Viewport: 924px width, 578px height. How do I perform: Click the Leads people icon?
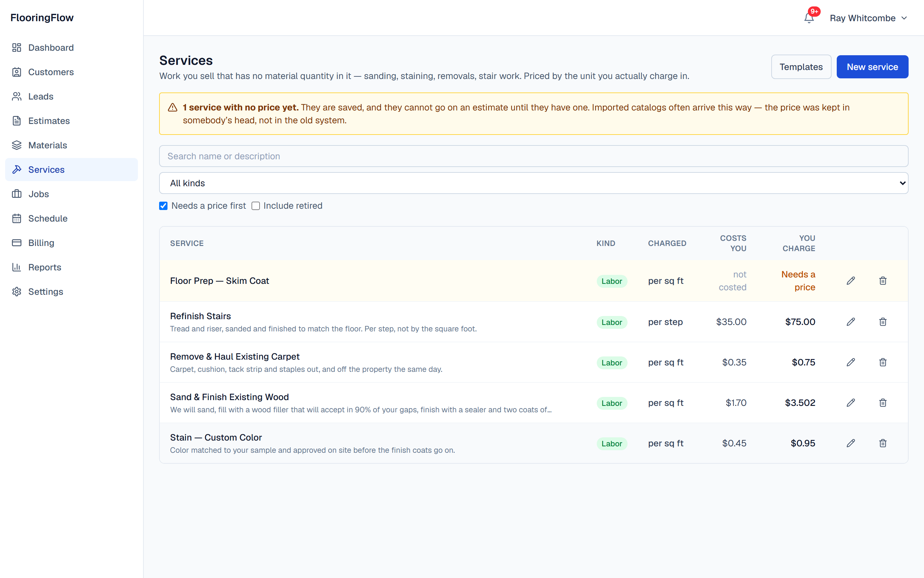coord(16,96)
